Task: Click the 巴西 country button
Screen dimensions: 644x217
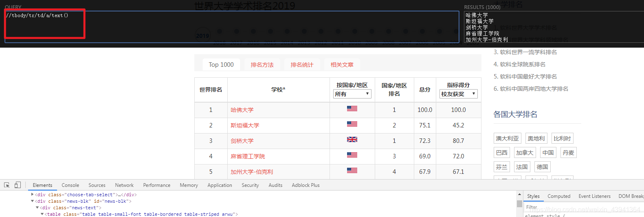Action: [502, 153]
